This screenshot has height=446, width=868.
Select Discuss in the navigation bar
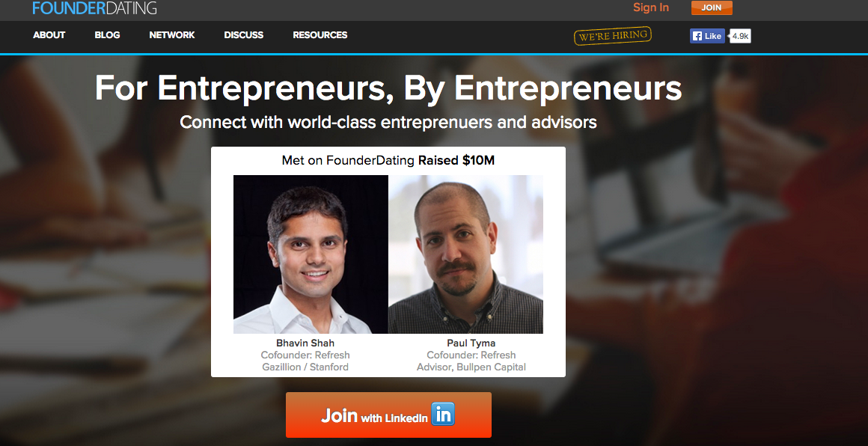pos(244,35)
